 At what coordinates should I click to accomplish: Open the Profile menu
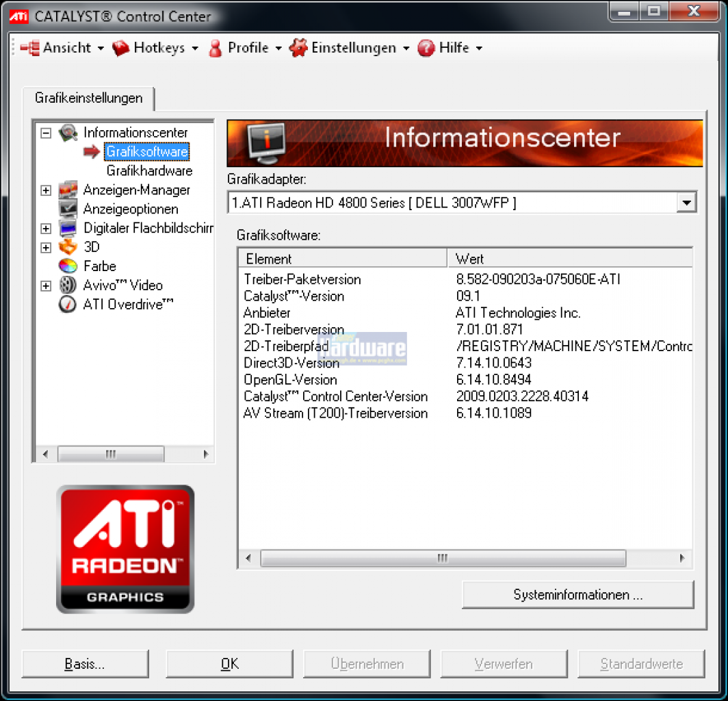[x=245, y=48]
